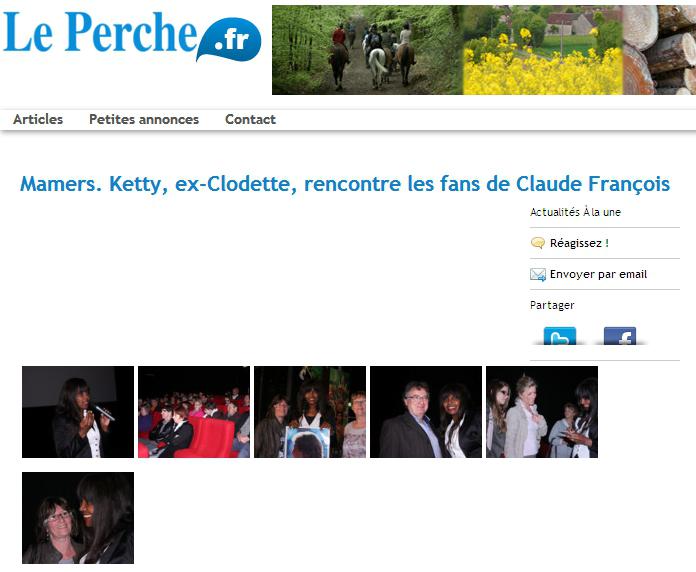Share the article on Twitter
The height and width of the screenshot is (572, 696).
(560, 336)
